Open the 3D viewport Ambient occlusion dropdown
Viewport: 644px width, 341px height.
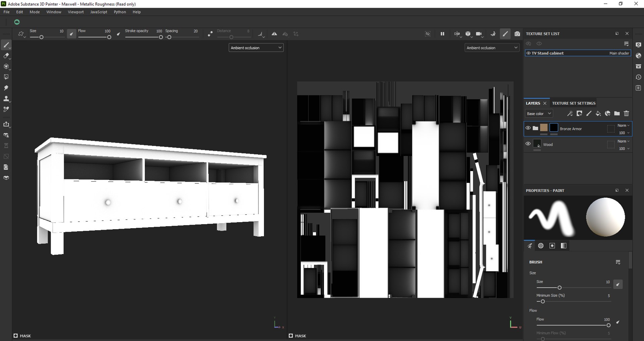(256, 48)
